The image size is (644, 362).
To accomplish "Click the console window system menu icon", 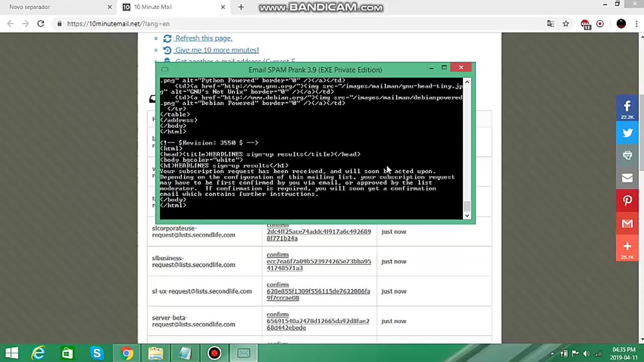I will (x=165, y=70).
